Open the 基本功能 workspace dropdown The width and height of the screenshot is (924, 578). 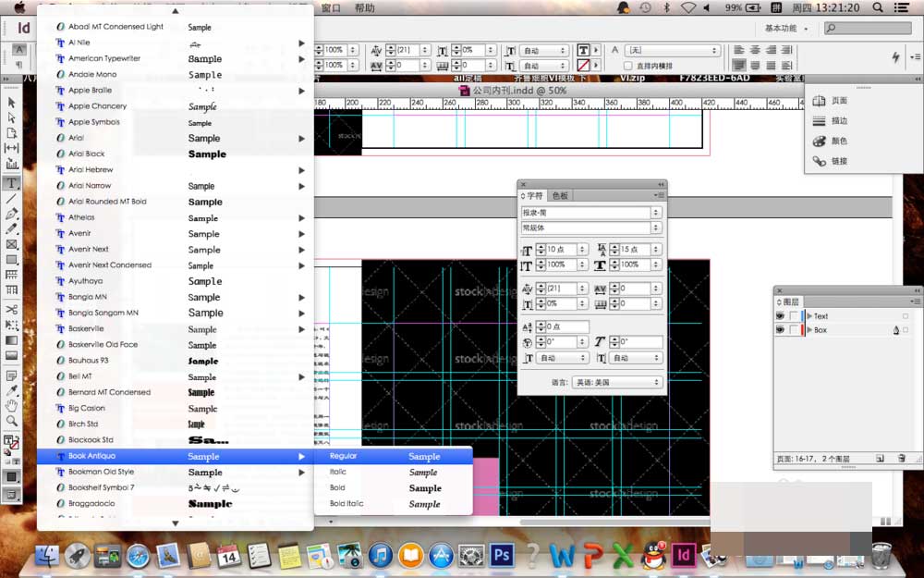(786, 29)
